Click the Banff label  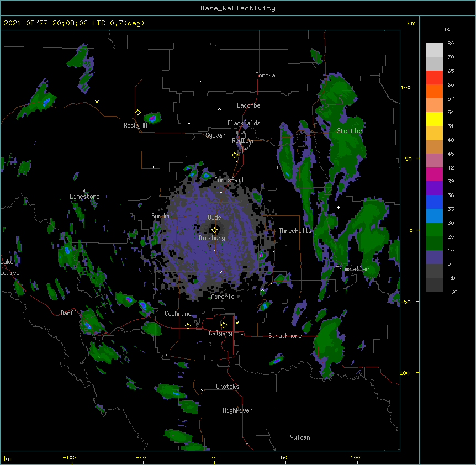(68, 313)
